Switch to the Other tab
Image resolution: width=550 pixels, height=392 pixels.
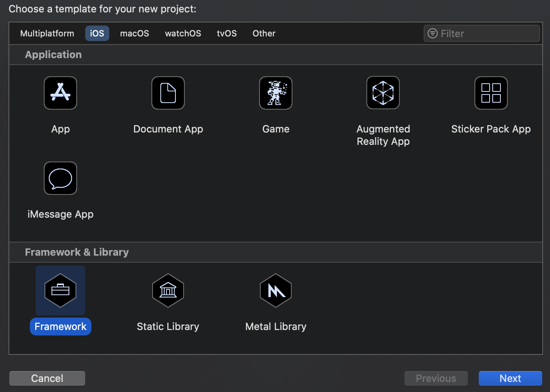tap(264, 33)
